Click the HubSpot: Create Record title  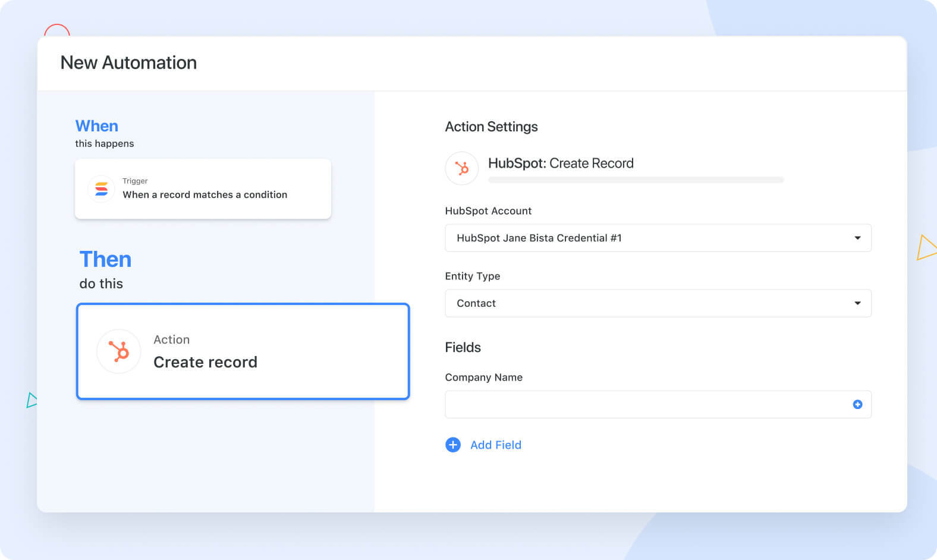point(561,163)
